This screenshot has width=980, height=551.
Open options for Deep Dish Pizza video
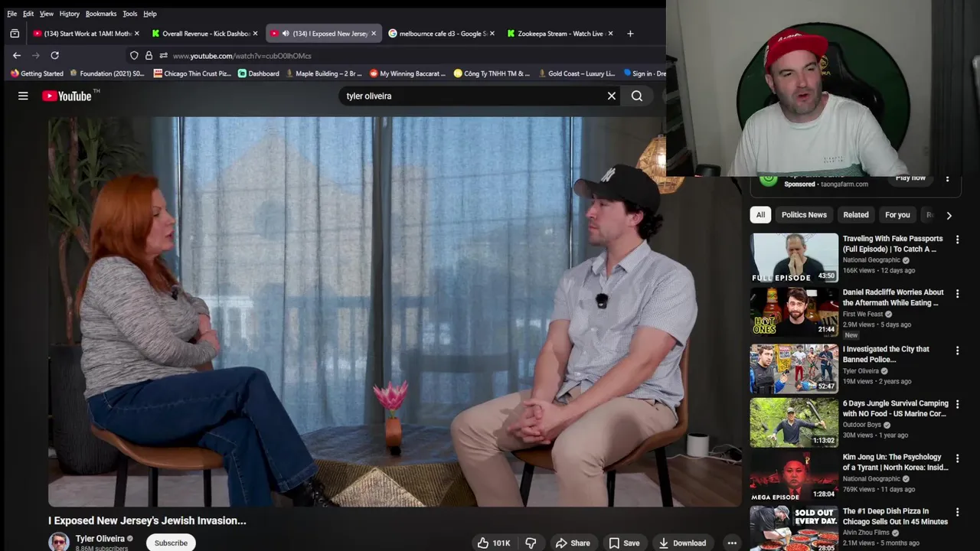click(957, 512)
